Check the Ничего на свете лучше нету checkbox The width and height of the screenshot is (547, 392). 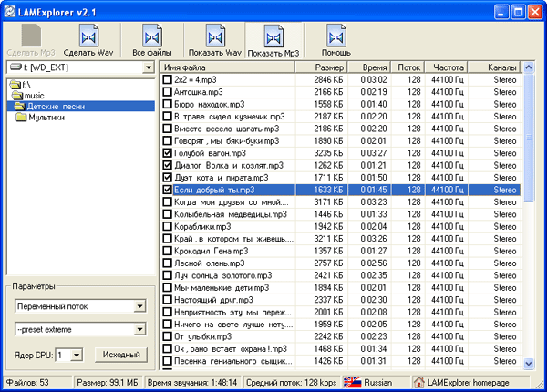pyautogui.click(x=168, y=325)
